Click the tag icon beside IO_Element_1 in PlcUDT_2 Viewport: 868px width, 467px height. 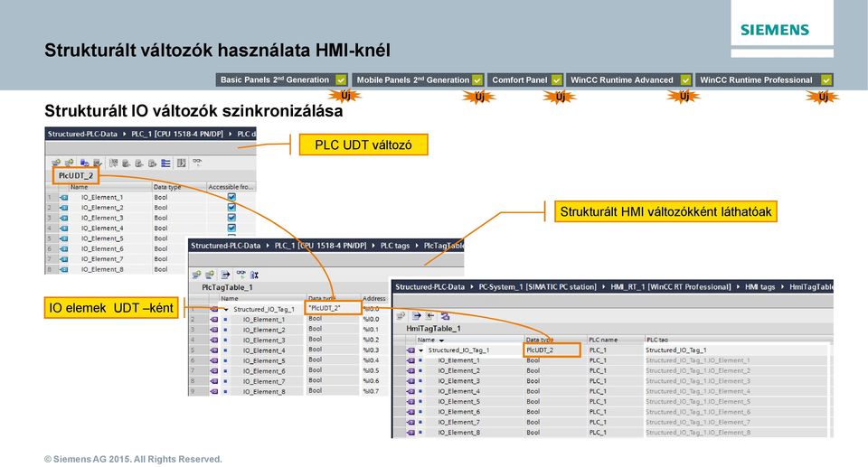pyautogui.click(x=64, y=197)
